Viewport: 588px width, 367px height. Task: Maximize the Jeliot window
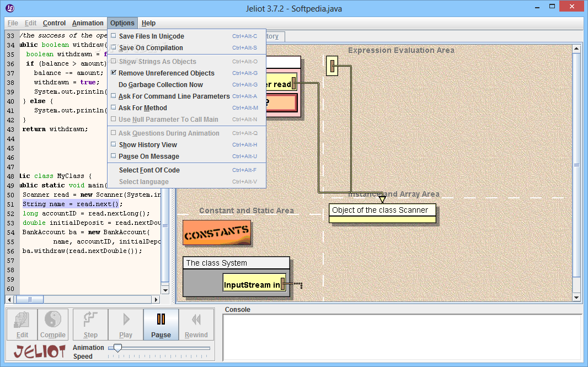click(x=552, y=6)
